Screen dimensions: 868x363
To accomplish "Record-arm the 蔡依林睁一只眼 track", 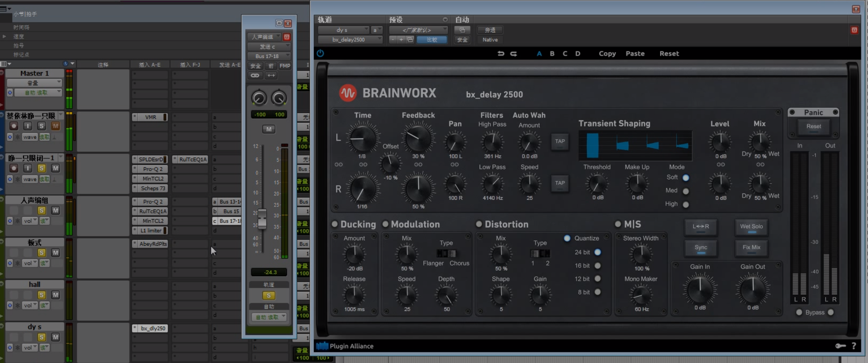I will click(x=13, y=125).
